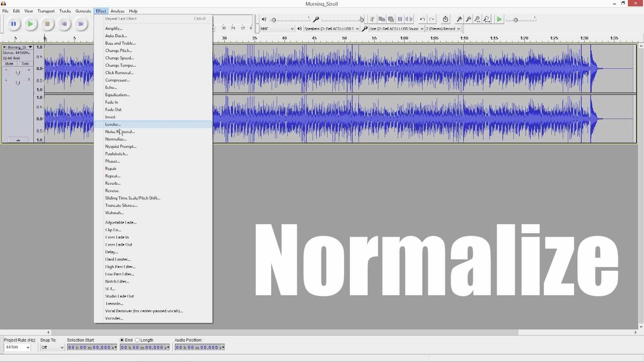Click the Trim Audio toolbar icon
Screen dimensions: 644x362
click(x=399, y=19)
